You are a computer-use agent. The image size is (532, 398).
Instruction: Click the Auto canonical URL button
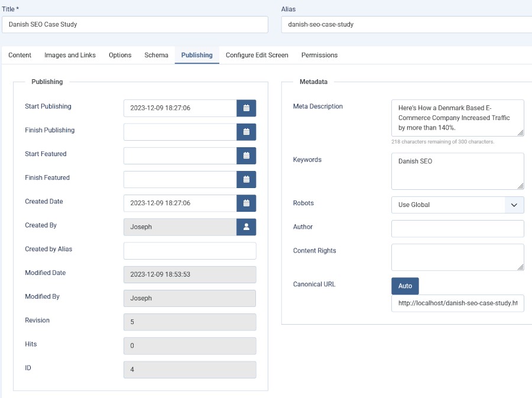tap(405, 286)
